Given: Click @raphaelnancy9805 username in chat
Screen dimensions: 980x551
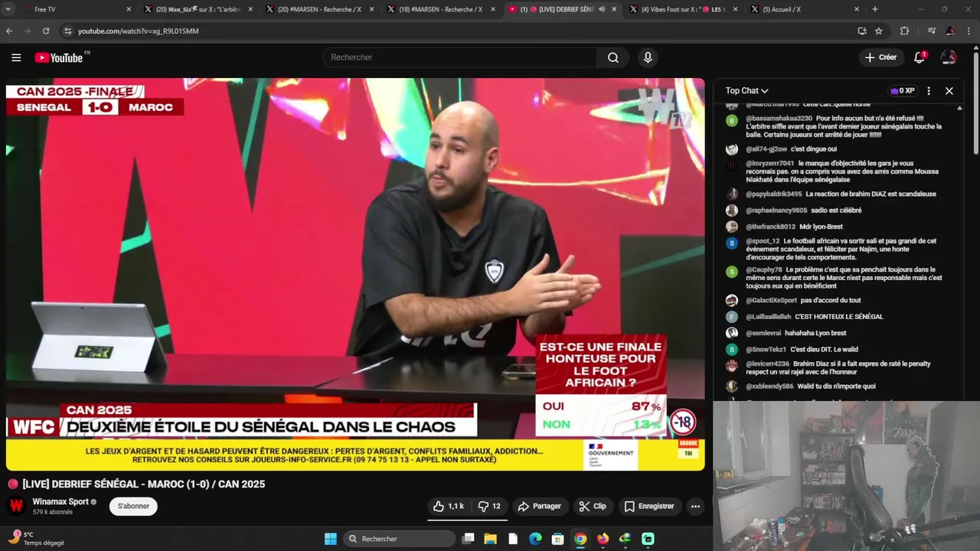Looking at the screenshot, I should [776, 210].
